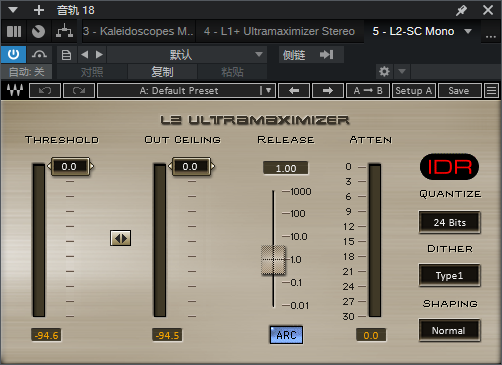
Task: Select the 5 - L2-SC Mono tab
Action: tap(413, 31)
